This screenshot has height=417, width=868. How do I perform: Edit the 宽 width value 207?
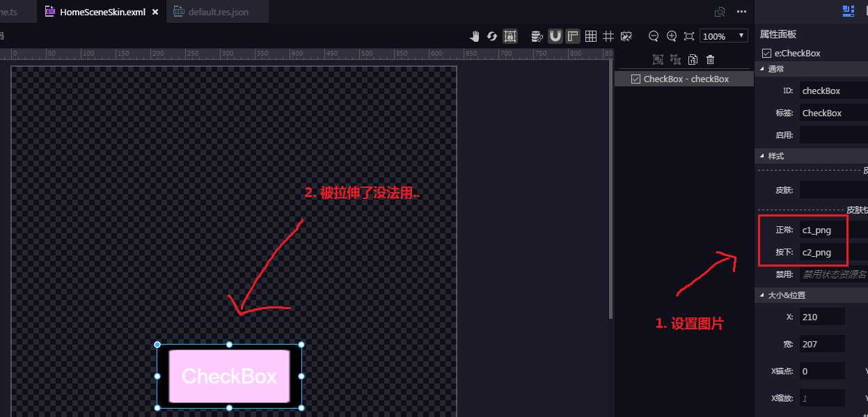click(x=822, y=344)
